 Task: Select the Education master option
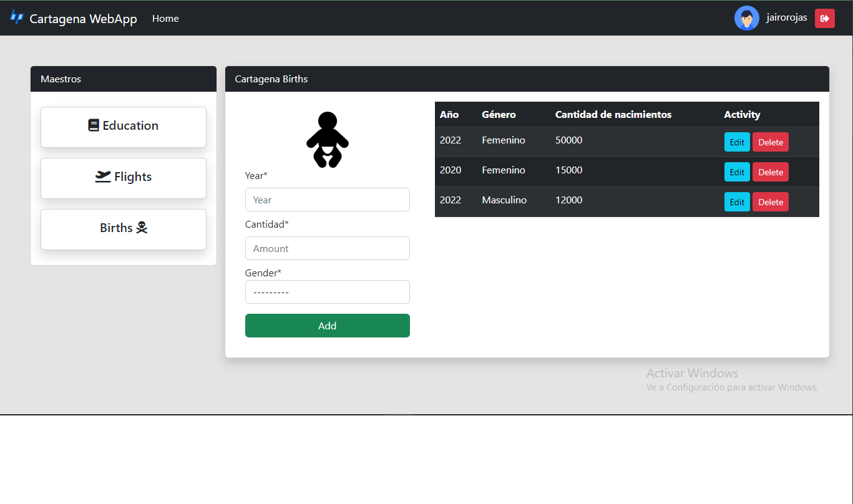[x=123, y=127]
